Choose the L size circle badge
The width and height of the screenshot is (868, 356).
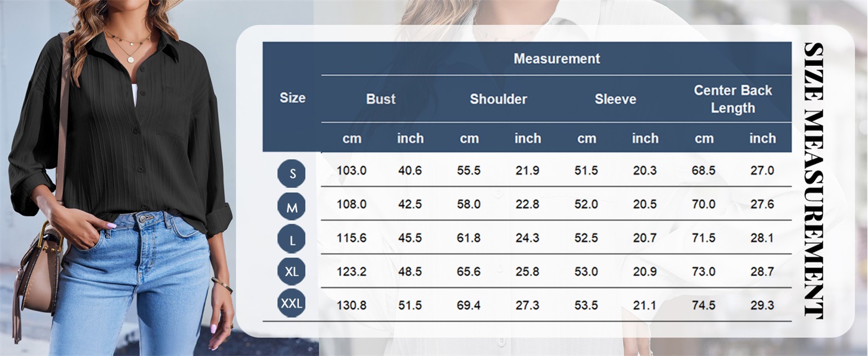pyautogui.click(x=292, y=239)
